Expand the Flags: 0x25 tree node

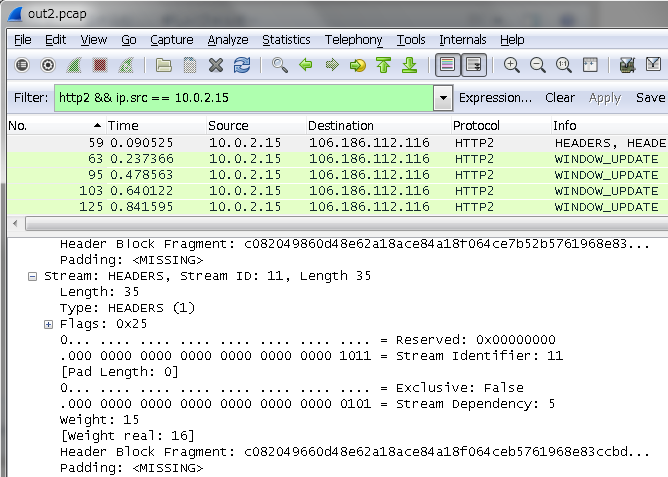point(49,325)
